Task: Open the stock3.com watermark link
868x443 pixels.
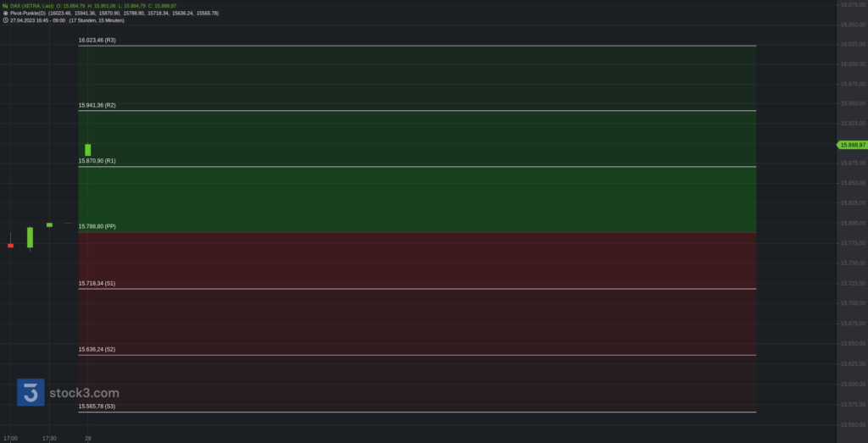Action: [x=84, y=393]
